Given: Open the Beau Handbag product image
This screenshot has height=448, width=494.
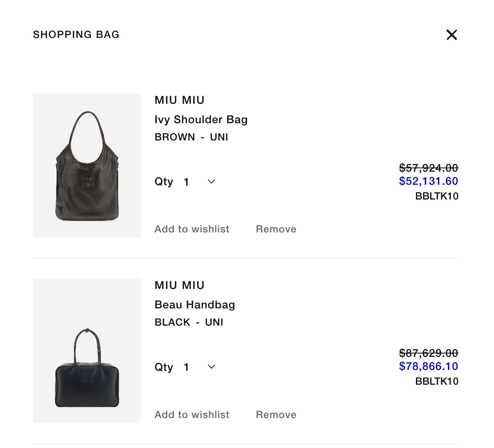Looking at the screenshot, I should [x=87, y=351].
